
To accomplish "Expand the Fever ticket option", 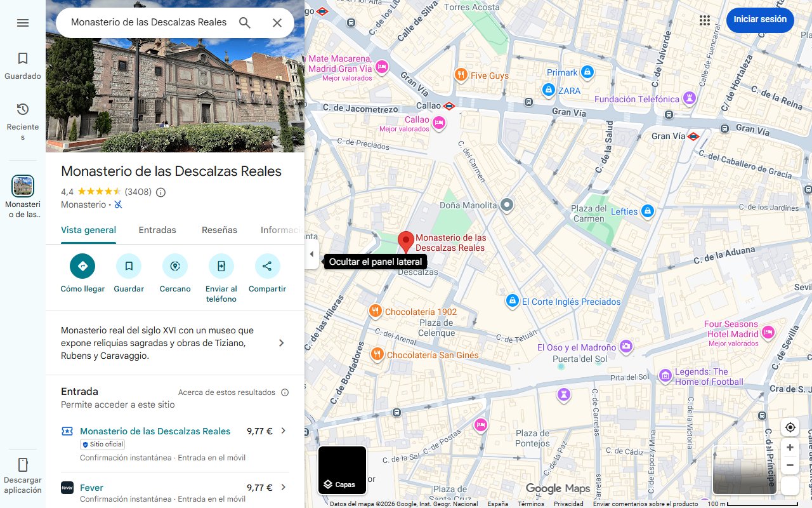I will [283, 488].
